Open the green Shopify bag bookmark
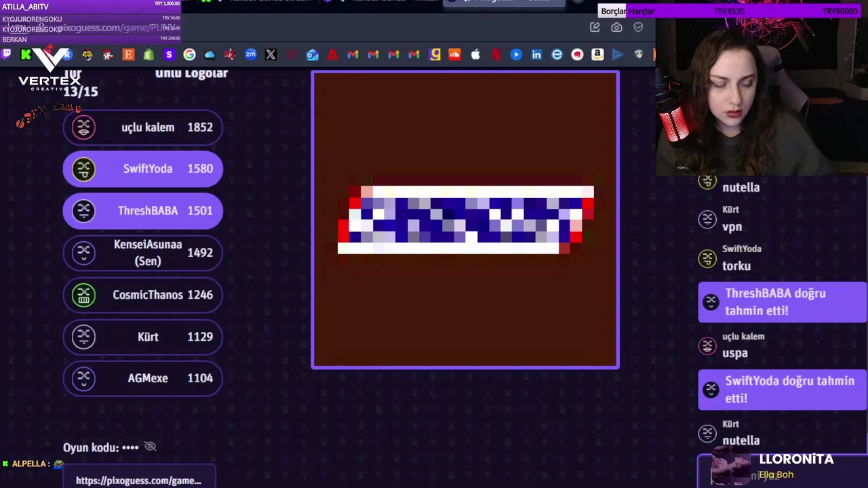 149,54
